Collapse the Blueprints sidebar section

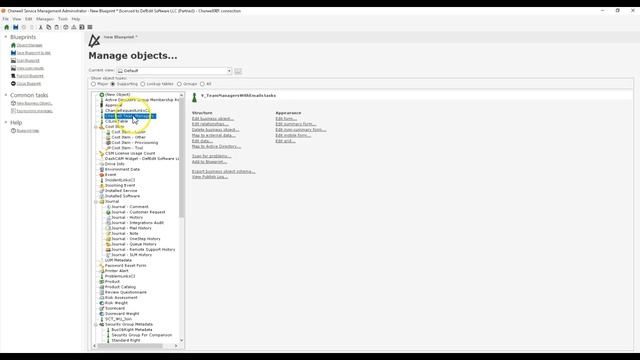[6, 37]
